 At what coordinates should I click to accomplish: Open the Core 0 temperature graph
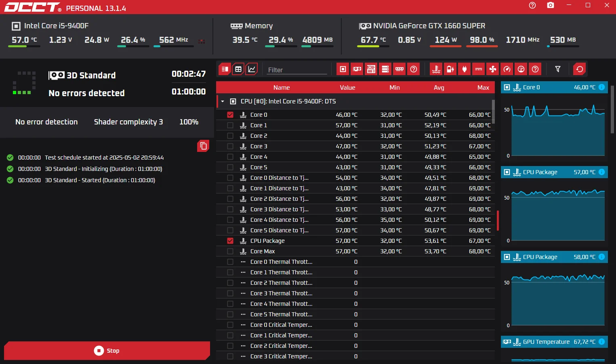pyautogui.click(x=554, y=121)
